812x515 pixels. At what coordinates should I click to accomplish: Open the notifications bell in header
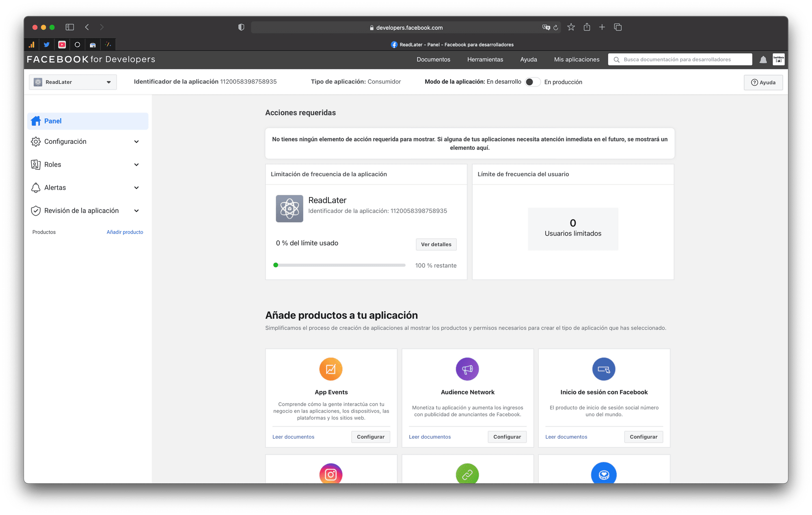click(x=763, y=60)
